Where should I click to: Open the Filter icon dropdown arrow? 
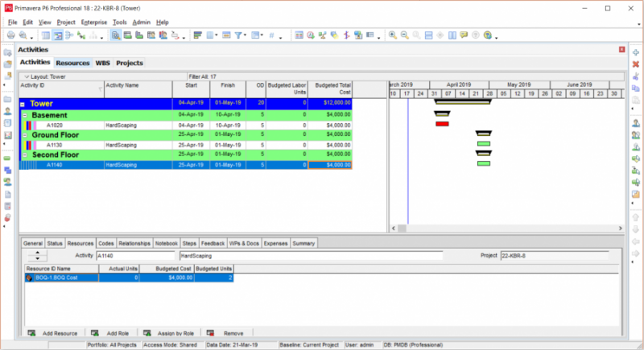246,35
